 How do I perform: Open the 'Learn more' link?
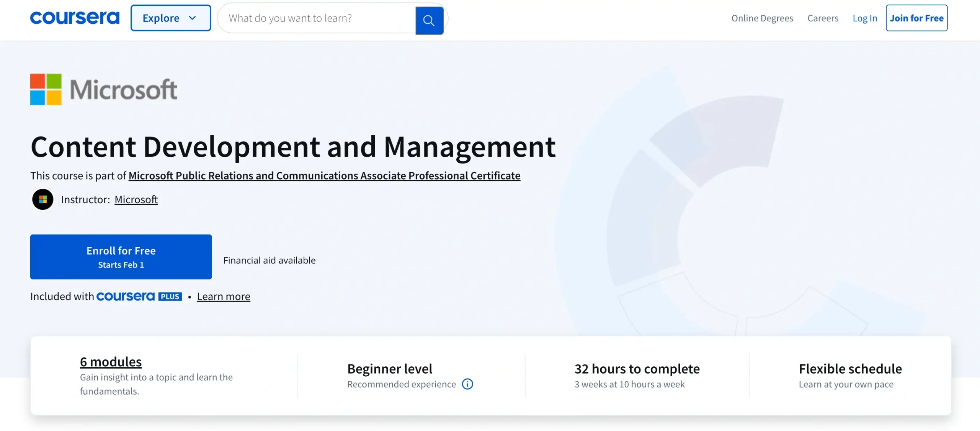[224, 297]
